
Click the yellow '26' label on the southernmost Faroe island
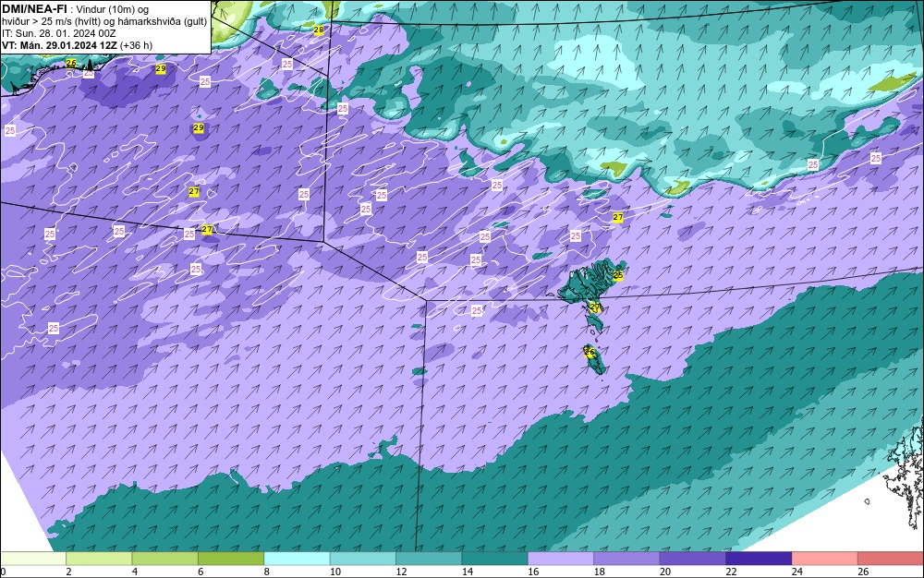click(x=590, y=352)
